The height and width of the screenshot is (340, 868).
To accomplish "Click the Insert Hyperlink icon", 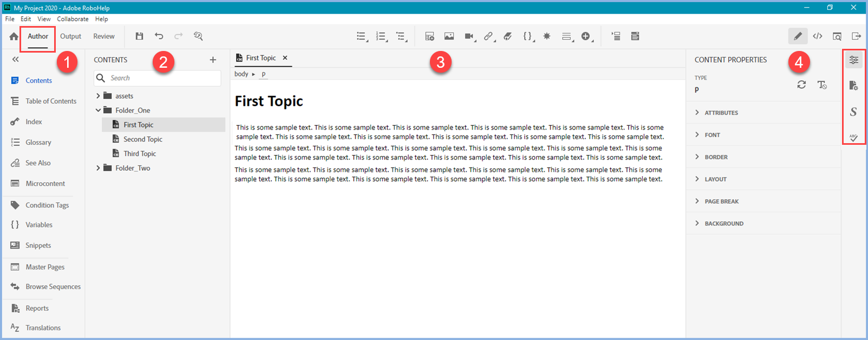I will point(488,36).
